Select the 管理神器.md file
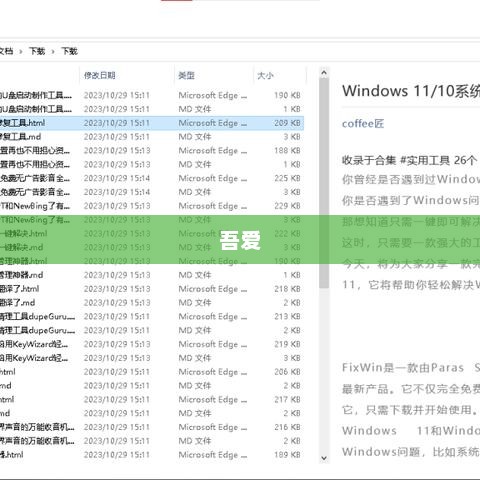This screenshot has height=480, width=480. tap(152, 275)
